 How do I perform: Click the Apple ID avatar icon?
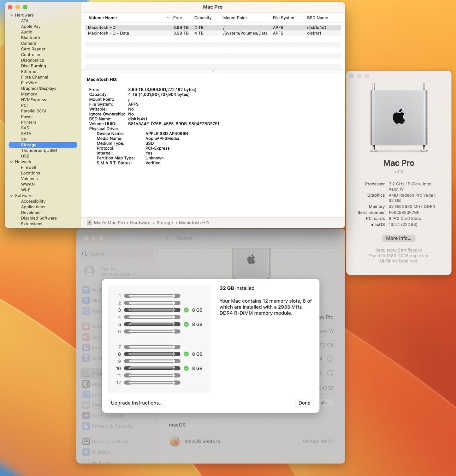(89, 271)
